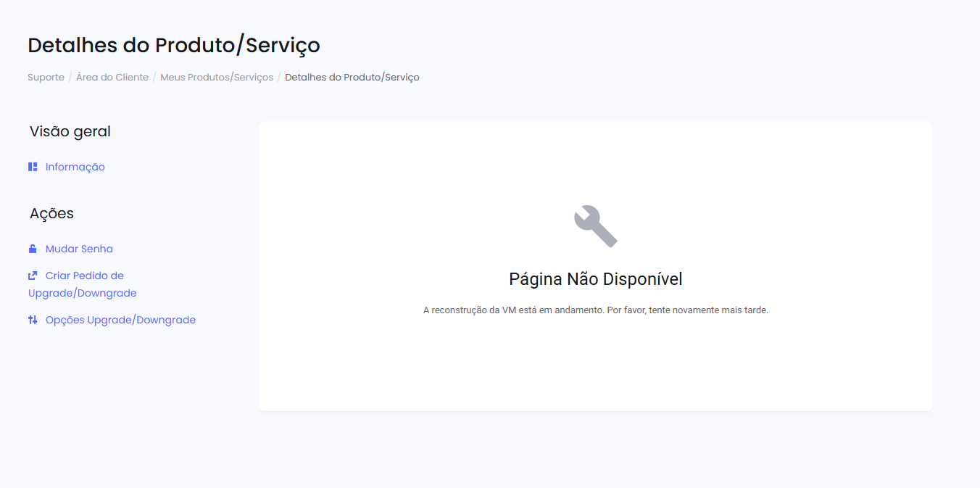This screenshot has width=980, height=488.
Task: Click the large page title Detalhes do Produto/Serviço
Action: coord(174,45)
